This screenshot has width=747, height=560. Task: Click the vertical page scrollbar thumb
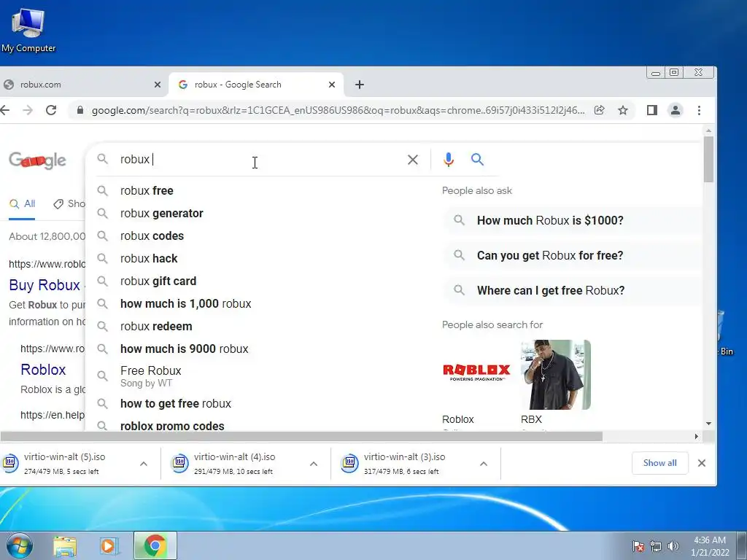(x=708, y=159)
